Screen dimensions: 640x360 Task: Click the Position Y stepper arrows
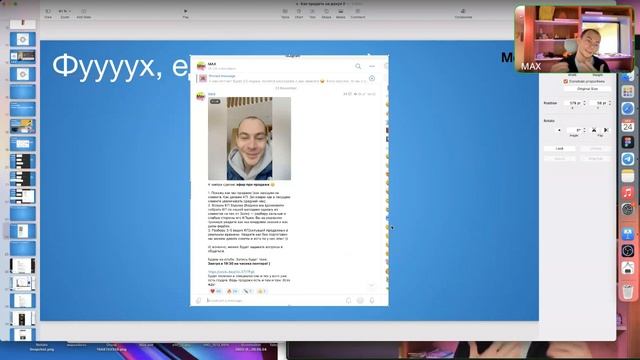tap(610, 103)
